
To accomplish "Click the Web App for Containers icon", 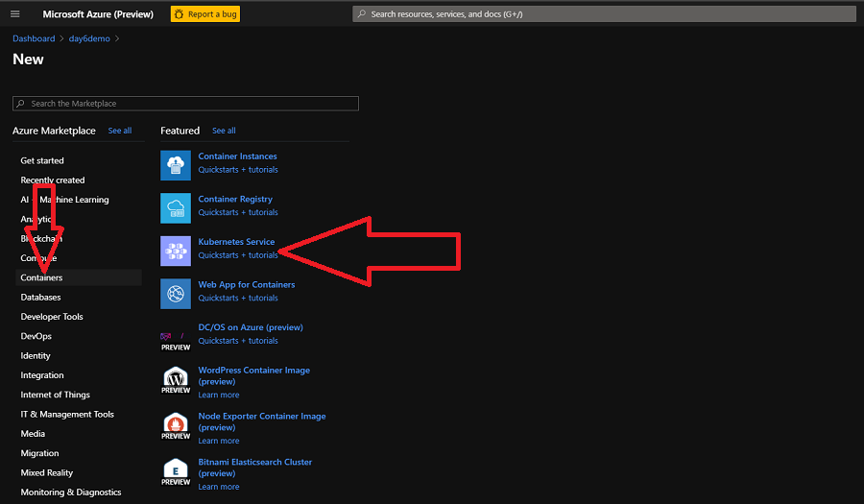I will (176, 294).
